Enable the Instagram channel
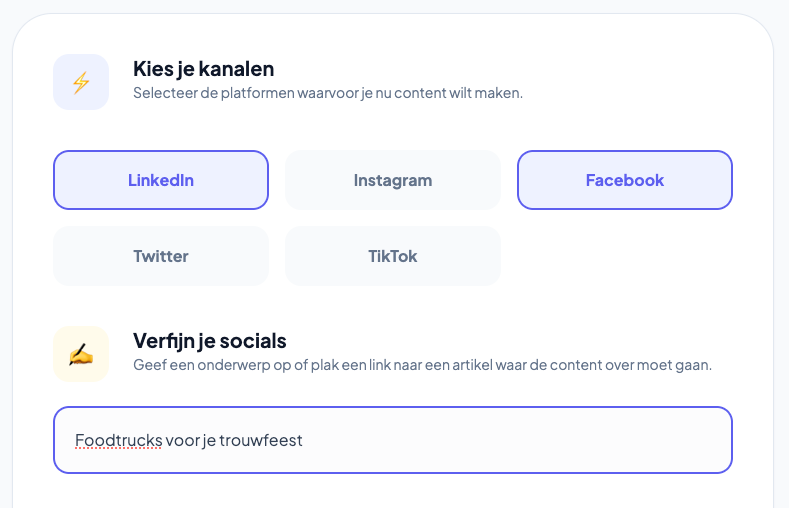This screenshot has width=789, height=508. click(393, 180)
